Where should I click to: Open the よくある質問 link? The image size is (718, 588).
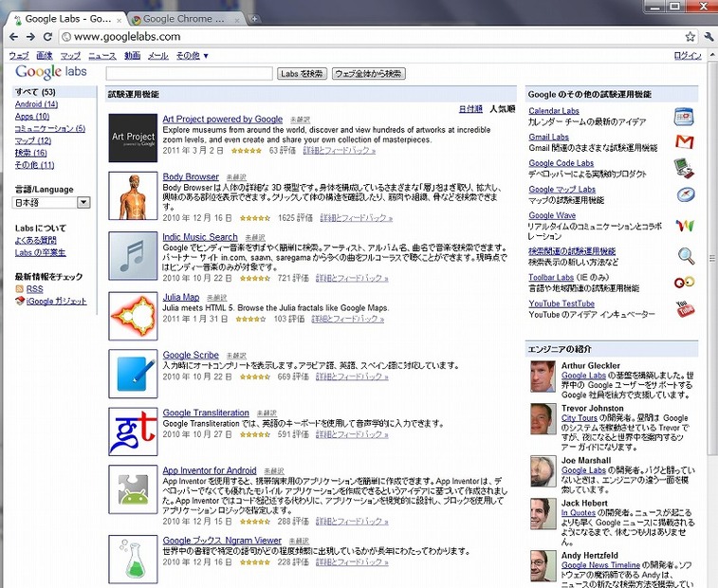[36, 240]
